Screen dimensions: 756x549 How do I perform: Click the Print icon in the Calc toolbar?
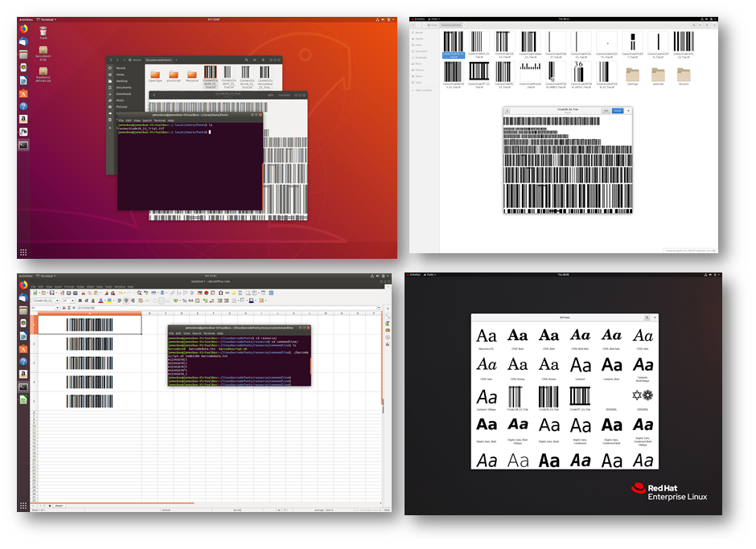68,293
